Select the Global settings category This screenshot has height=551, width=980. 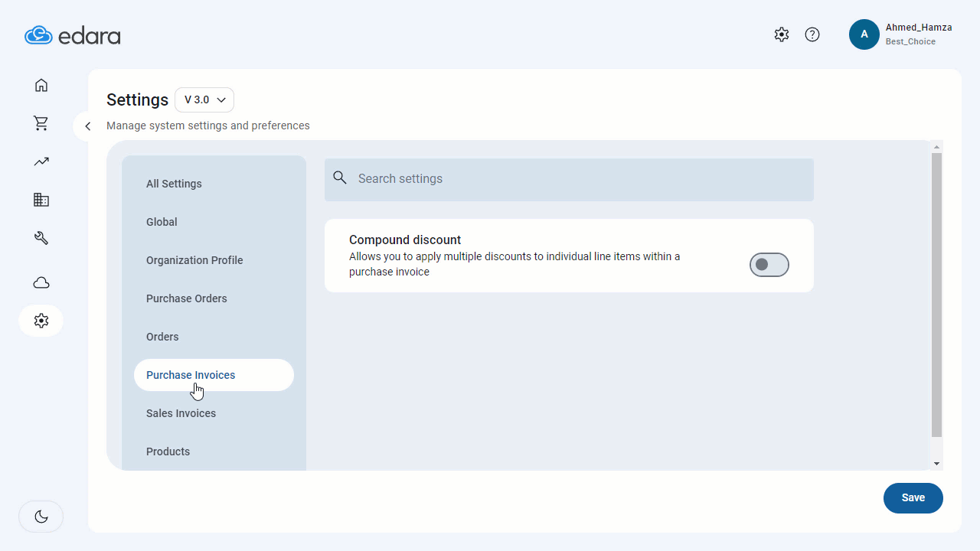pos(162,222)
